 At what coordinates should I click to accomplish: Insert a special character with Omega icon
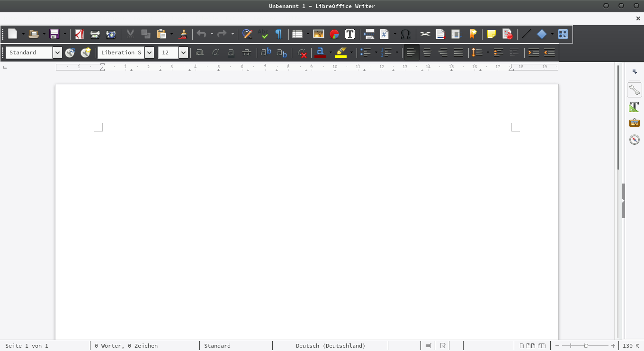pos(405,34)
